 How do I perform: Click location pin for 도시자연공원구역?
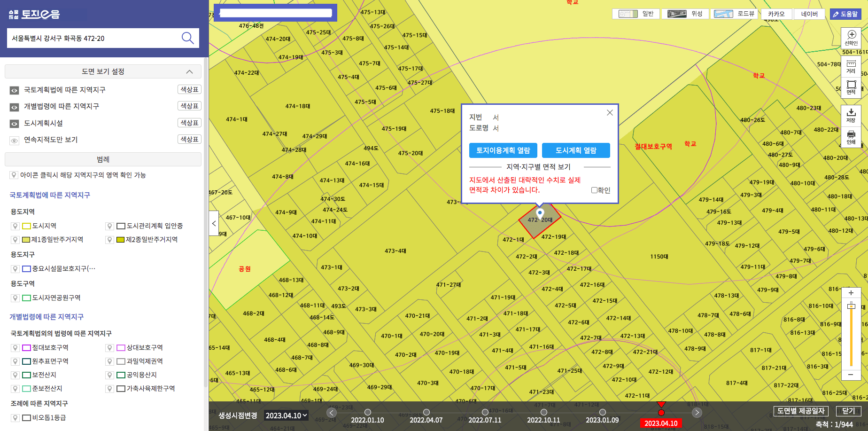[15, 298]
